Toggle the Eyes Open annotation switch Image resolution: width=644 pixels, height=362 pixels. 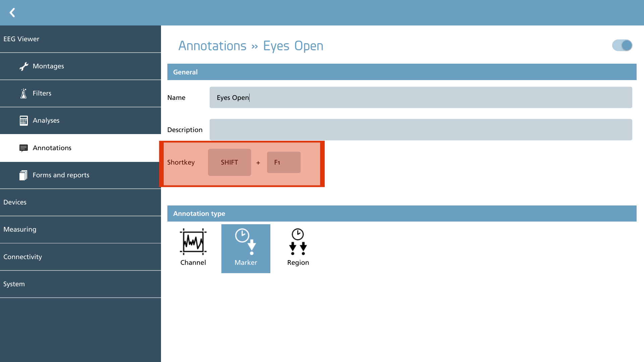tap(622, 45)
